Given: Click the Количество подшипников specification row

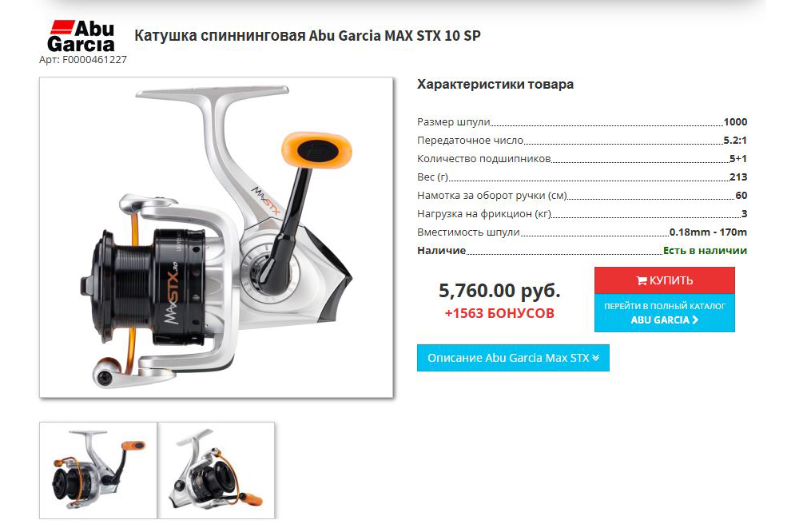Looking at the screenshot, I should click(x=582, y=158).
